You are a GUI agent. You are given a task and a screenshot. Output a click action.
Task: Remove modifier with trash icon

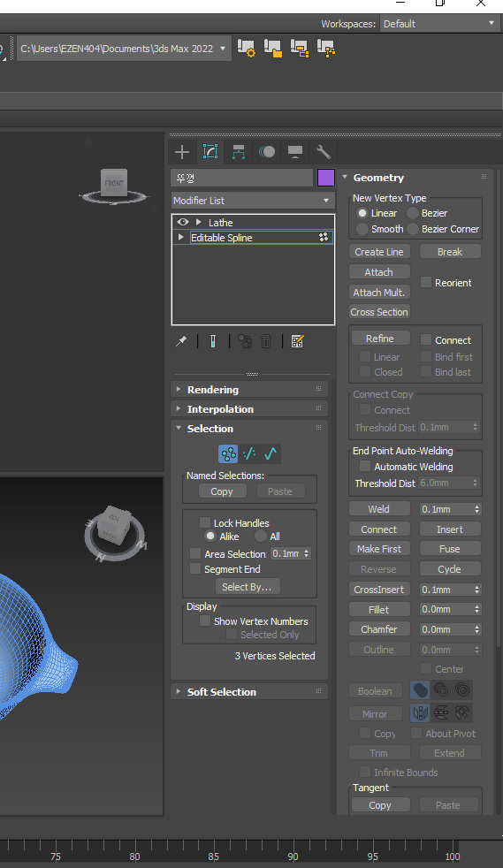tap(266, 341)
